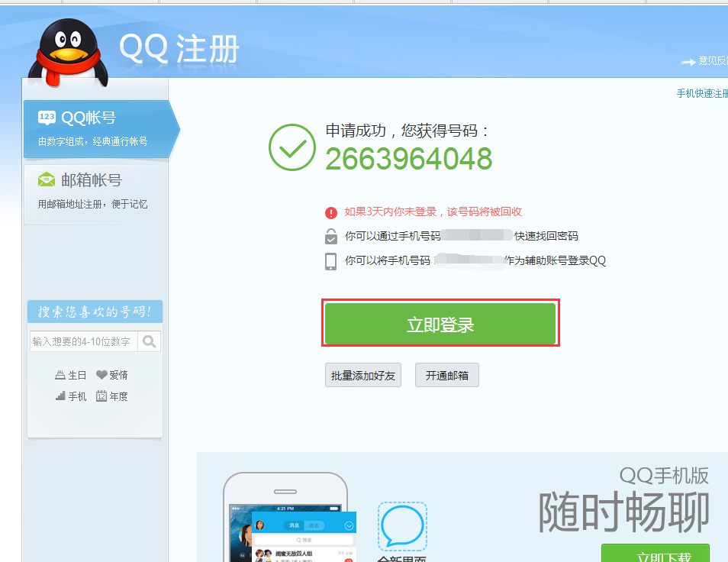The width and height of the screenshot is (728, 562).
Task: Click the 123 speech bubble icon
Action: 47,118
